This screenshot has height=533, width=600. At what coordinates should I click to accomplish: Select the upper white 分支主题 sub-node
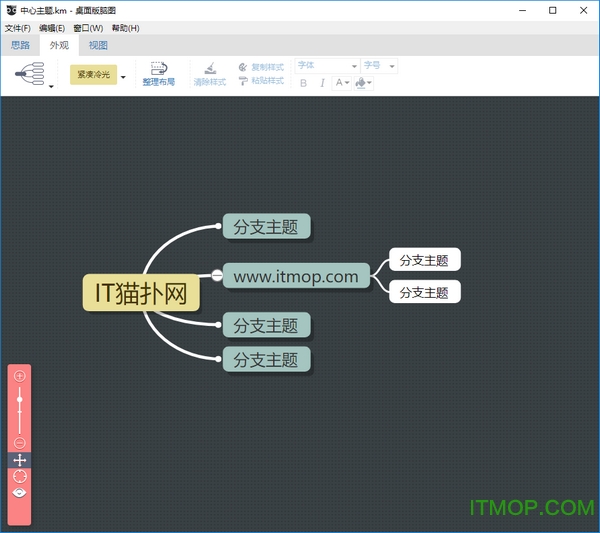pyautogui.click(x=425, y=260)
